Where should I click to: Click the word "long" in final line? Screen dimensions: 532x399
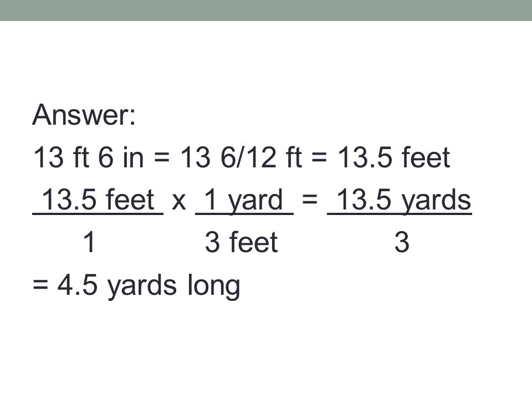[x=213, y=286]
